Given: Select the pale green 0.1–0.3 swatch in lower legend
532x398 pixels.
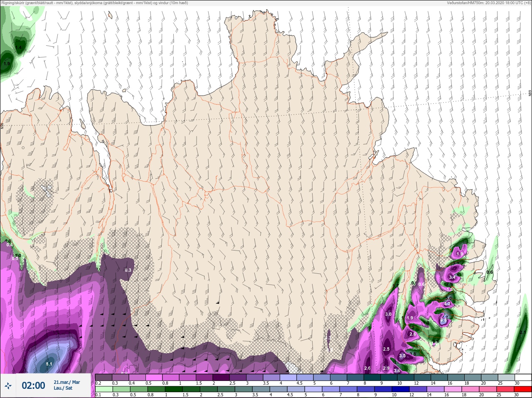Looking at the screenshot, I should click(x=103, y=389).
